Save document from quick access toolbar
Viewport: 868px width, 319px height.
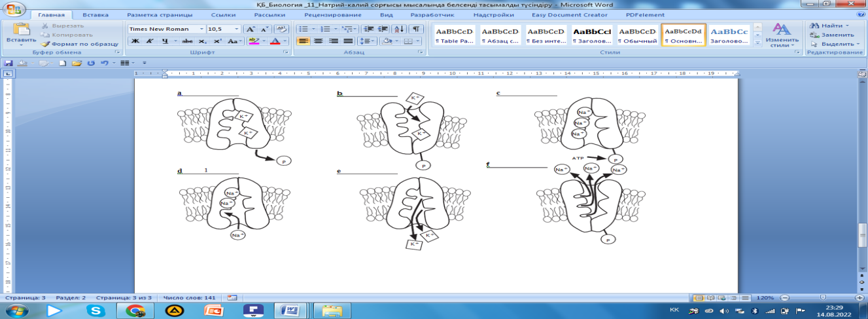(x=8, y=63)
